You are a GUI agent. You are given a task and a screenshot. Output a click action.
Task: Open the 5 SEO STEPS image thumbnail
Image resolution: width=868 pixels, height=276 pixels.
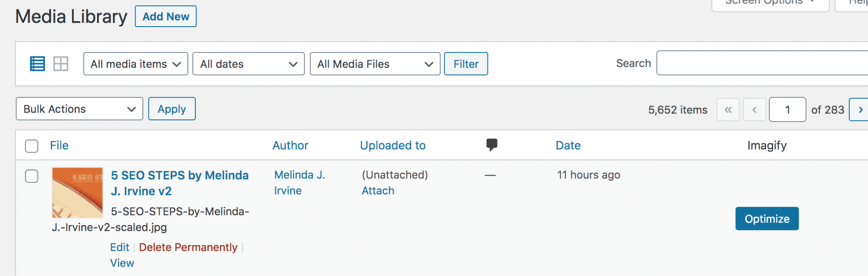pos(77,193)
